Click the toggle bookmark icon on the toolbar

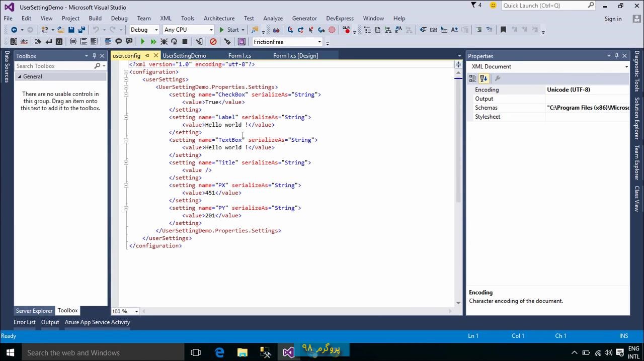503,29
